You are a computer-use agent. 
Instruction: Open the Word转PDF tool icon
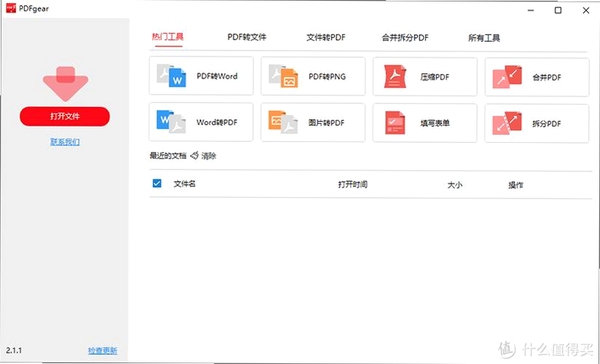pos(171,121)
